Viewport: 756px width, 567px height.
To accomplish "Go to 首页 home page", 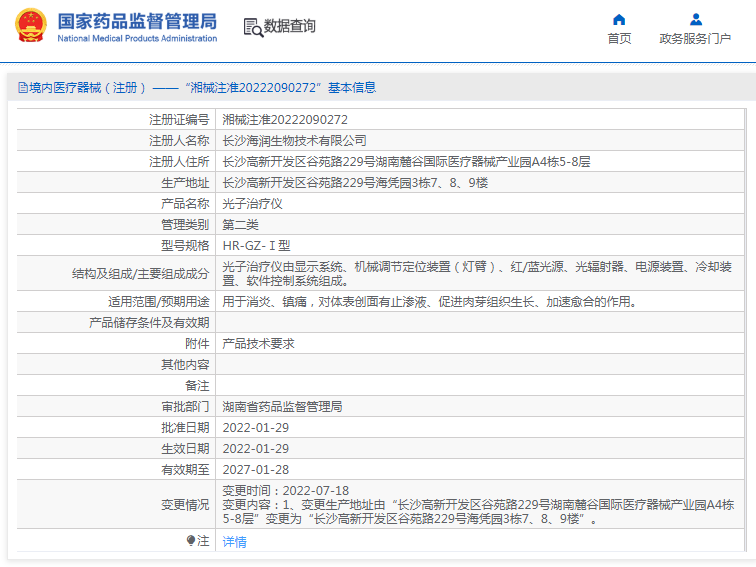I will [x=619, y=39].
